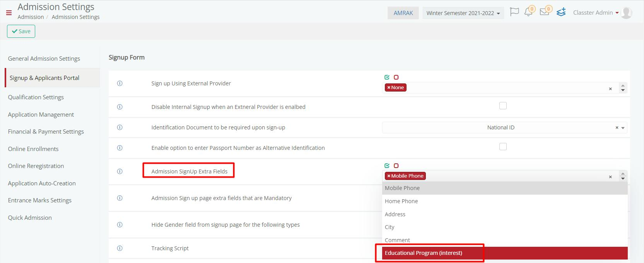Open Financial & Payment Settings section
The width and height of the screenshot is (644, 263).
(x=46, y=132)
